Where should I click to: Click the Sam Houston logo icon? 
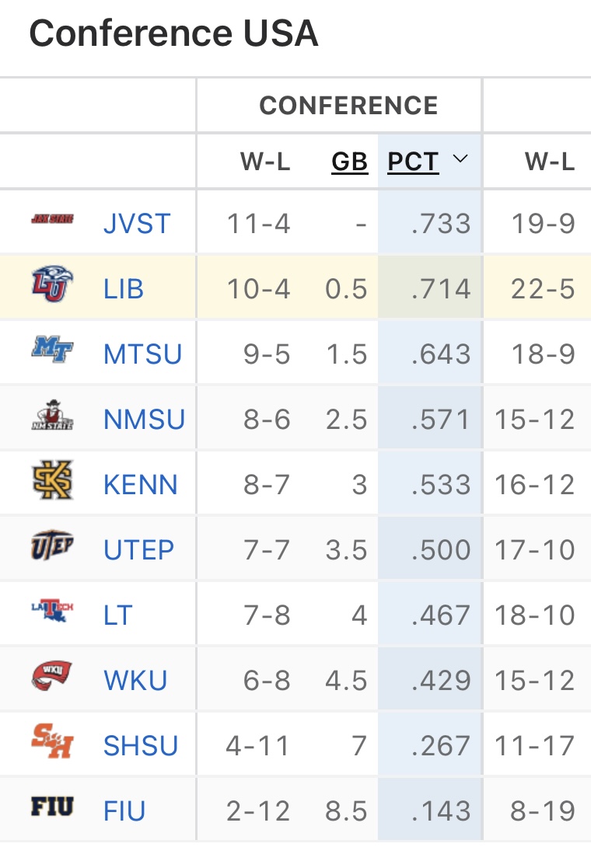tap(52, 742)
